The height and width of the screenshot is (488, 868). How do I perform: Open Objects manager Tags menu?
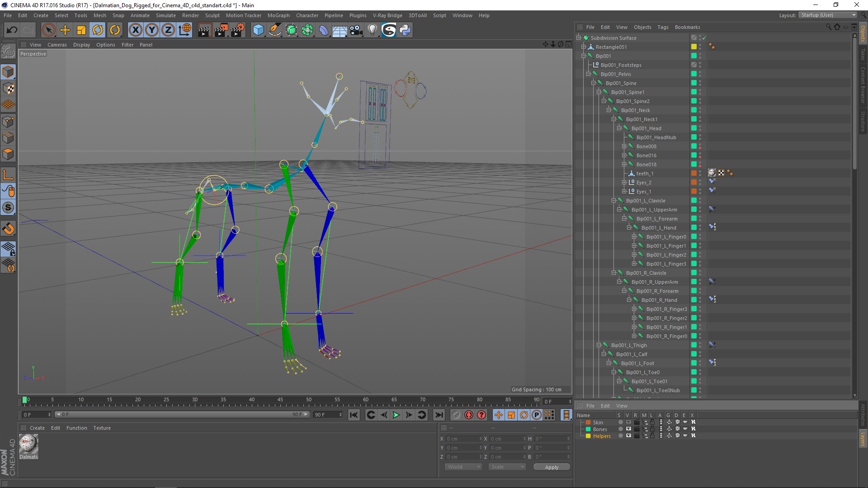click(x=663, y=27)
